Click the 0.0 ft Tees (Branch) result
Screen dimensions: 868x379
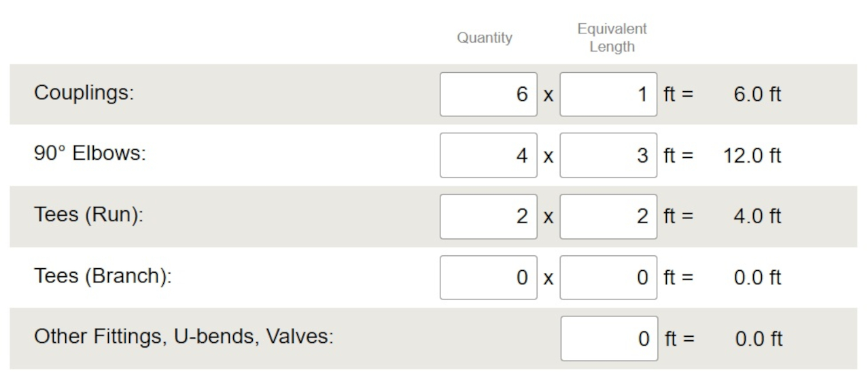pos(757,278)
